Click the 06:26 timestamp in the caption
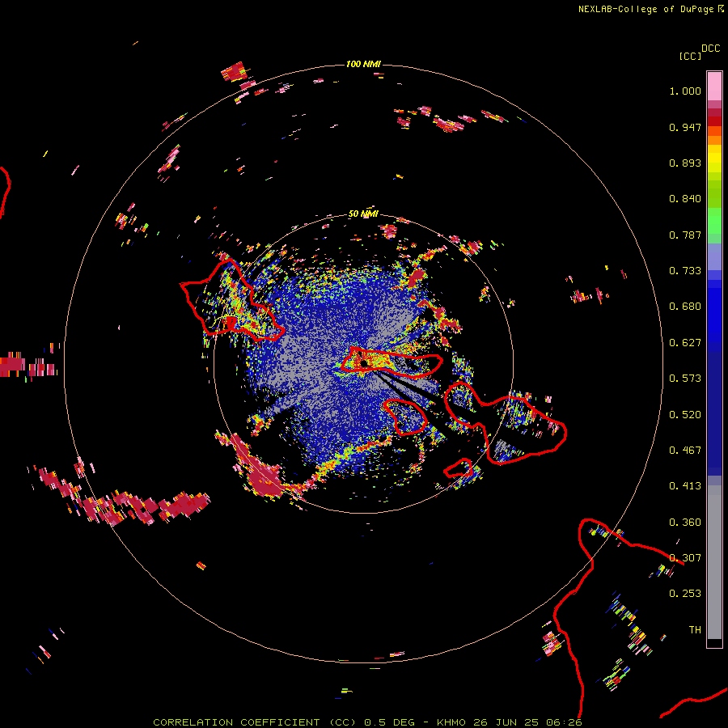 [564, 722]
